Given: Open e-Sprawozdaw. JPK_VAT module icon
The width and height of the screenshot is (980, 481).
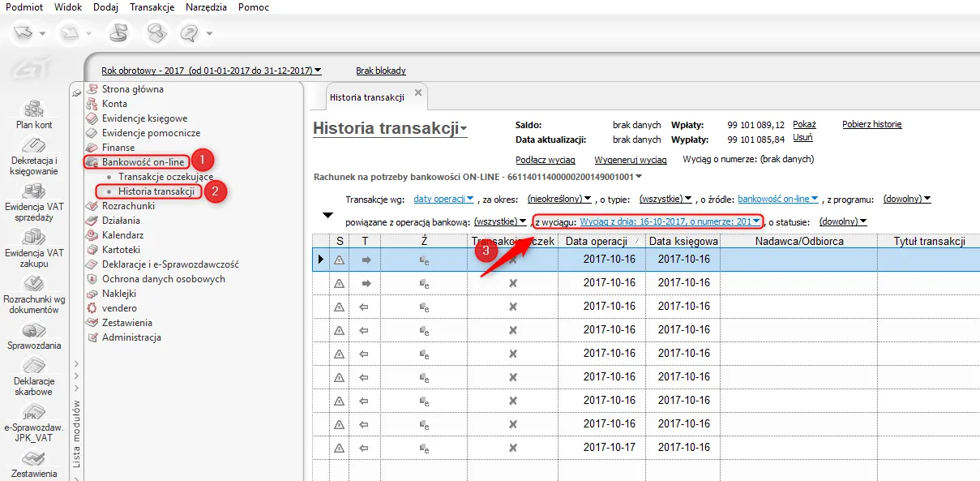Looking at the screenshot, I should coord(33,412).
